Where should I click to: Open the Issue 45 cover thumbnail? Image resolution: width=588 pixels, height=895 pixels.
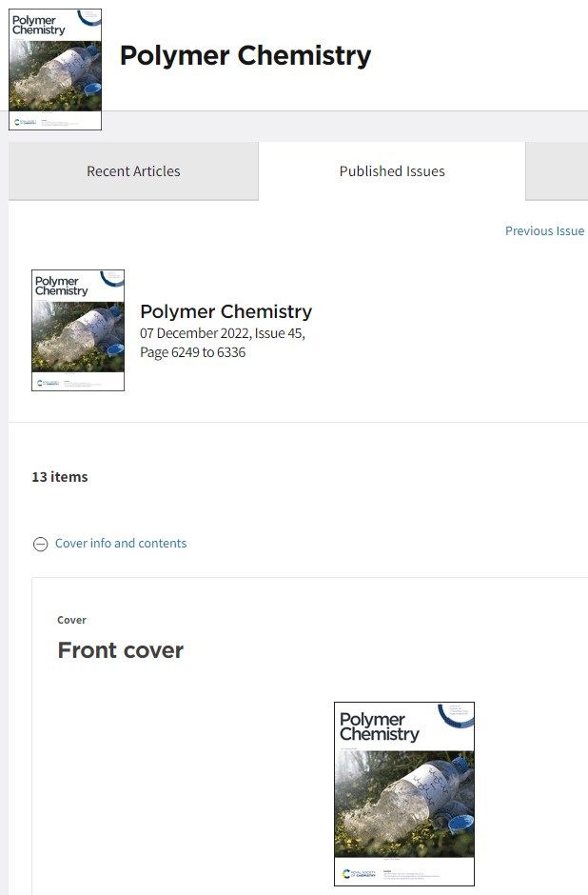78,330
